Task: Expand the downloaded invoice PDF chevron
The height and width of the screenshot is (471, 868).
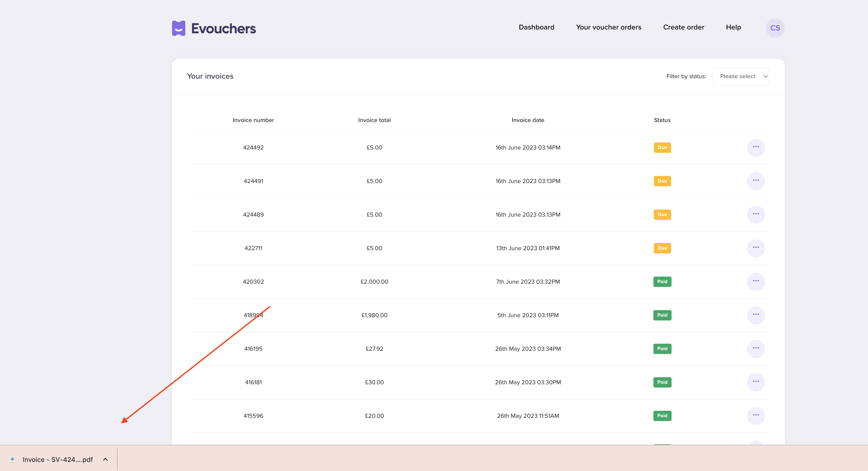Action: click(x=105, y=459)
